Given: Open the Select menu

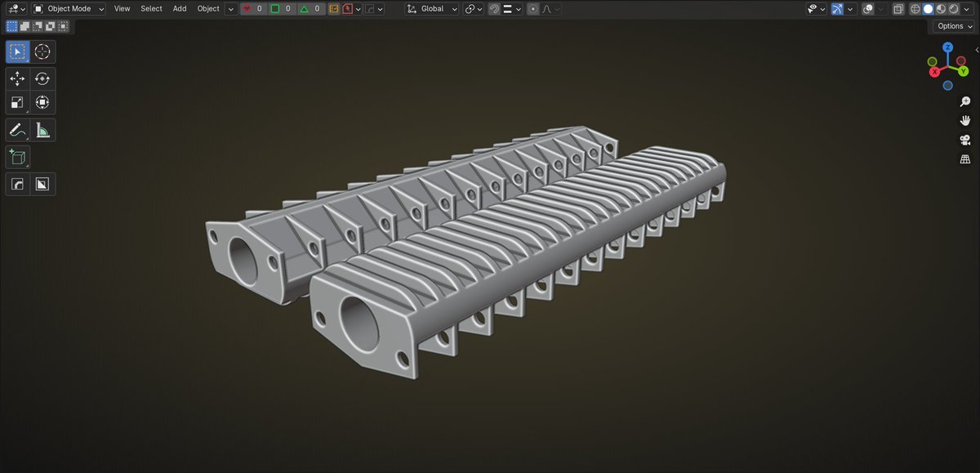Looking at the screenshot, I should [151, 8].
